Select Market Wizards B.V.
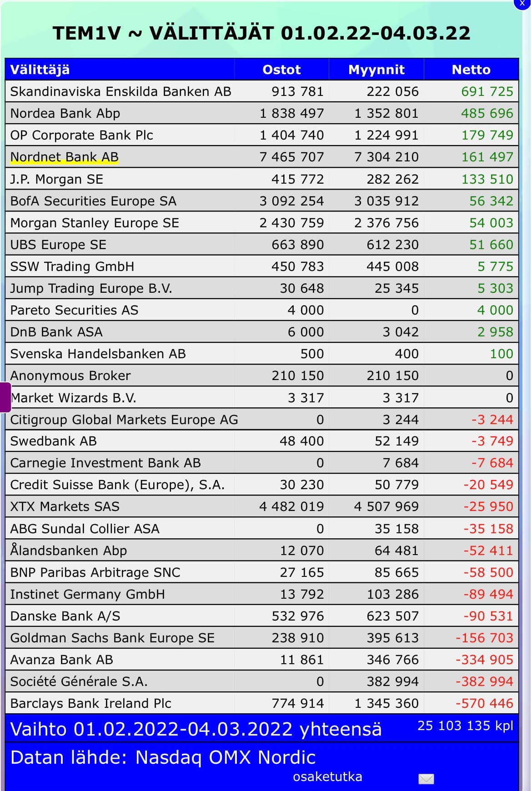 pos(73,398)
